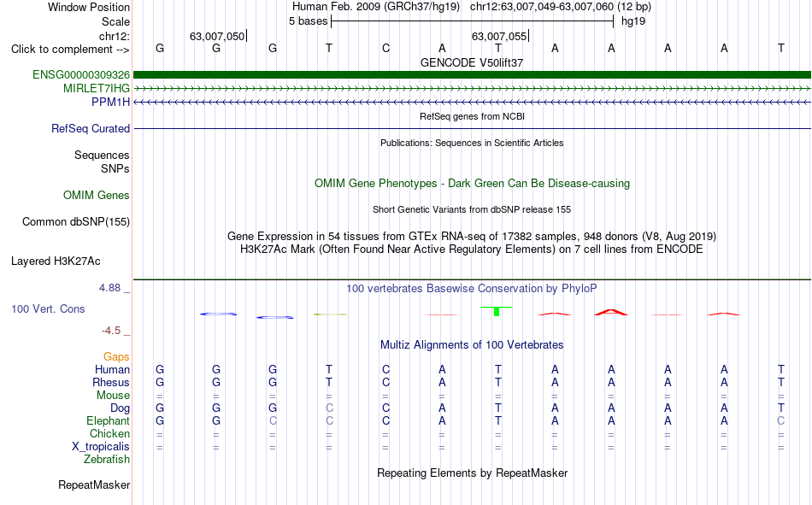Select the Elephant species row label
This screenshot has width=812, height=505.
coord(109,420)
